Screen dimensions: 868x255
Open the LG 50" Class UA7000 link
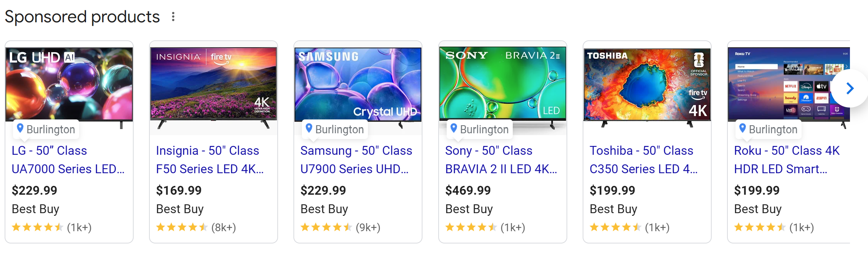(68, 160)
